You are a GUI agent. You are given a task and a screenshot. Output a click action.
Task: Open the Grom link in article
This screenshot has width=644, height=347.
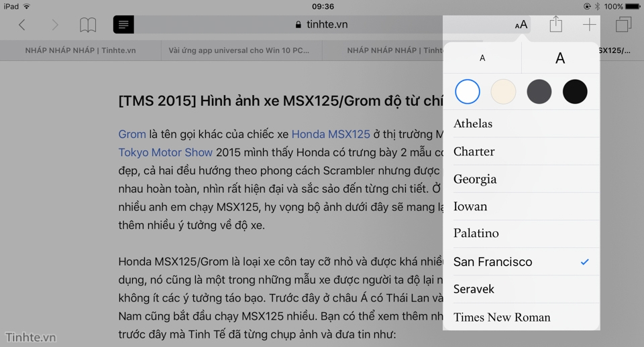pyautogui.click(x=132, y=134)
